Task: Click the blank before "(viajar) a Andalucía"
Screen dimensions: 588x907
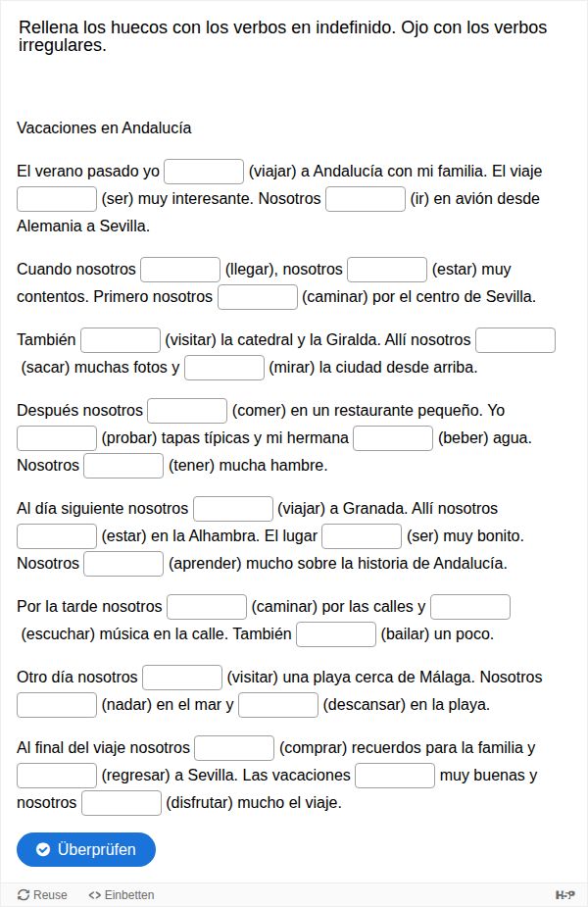Action: coord(204,172)
